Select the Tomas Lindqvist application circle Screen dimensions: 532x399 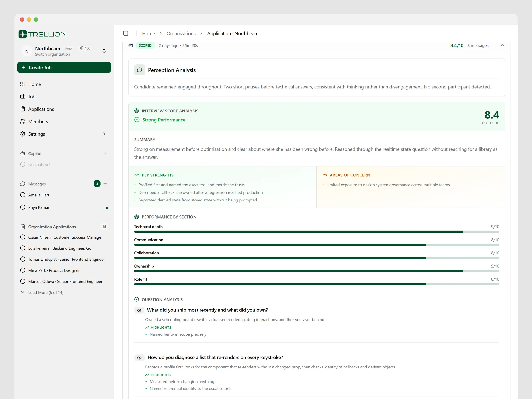23,259
